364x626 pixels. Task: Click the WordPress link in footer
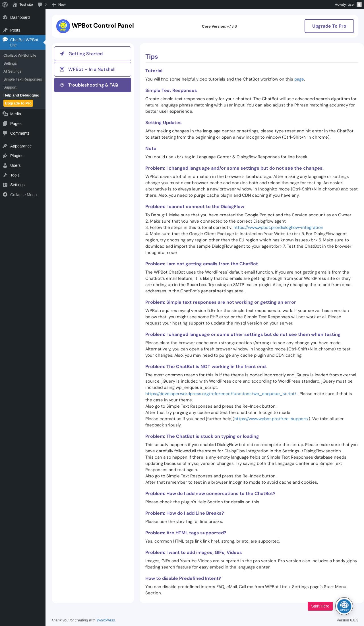[x=106, y=620]
